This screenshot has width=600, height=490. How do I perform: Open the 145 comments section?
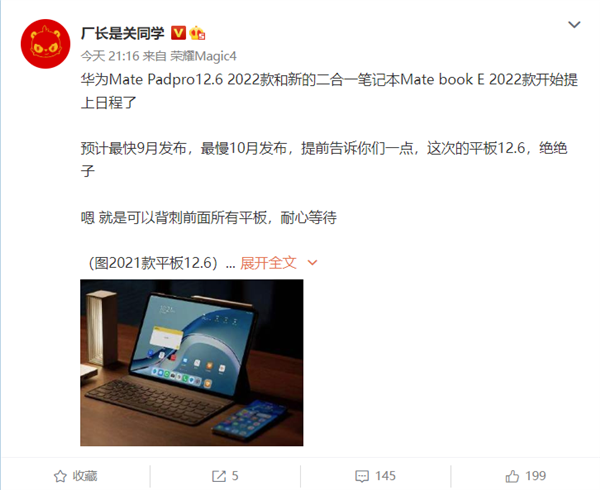click(375, 476)
